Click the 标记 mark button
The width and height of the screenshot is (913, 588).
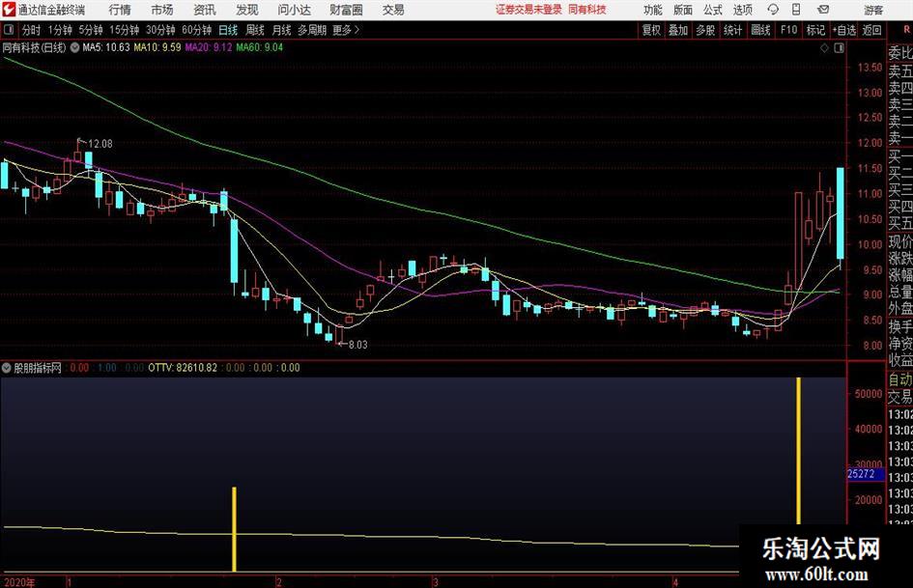815,30
